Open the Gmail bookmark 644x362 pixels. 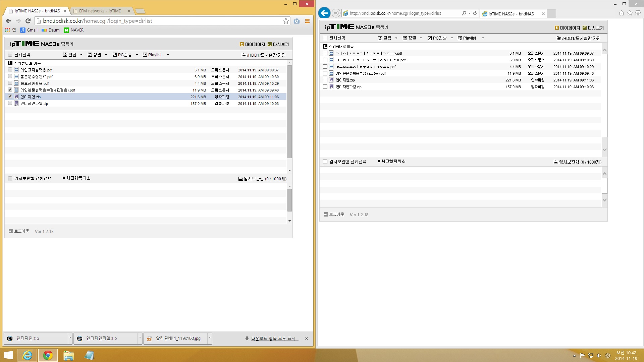coord(29,30)
